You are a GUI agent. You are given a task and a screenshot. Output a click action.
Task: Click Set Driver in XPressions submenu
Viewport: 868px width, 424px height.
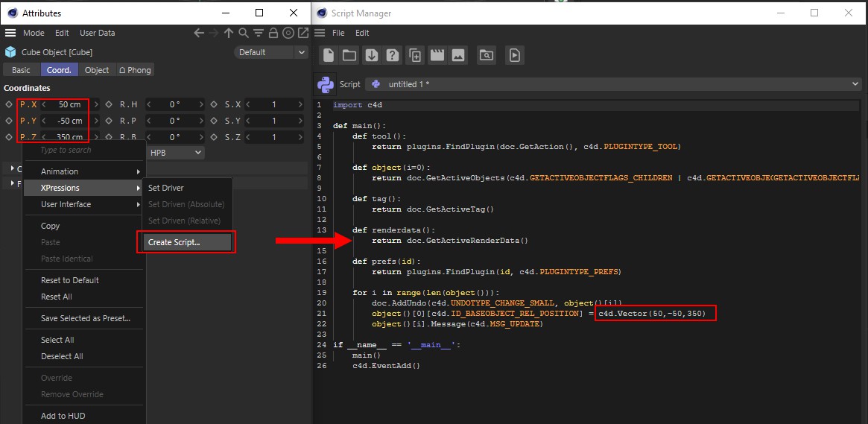pyautogui.click(x=166, y=188)
